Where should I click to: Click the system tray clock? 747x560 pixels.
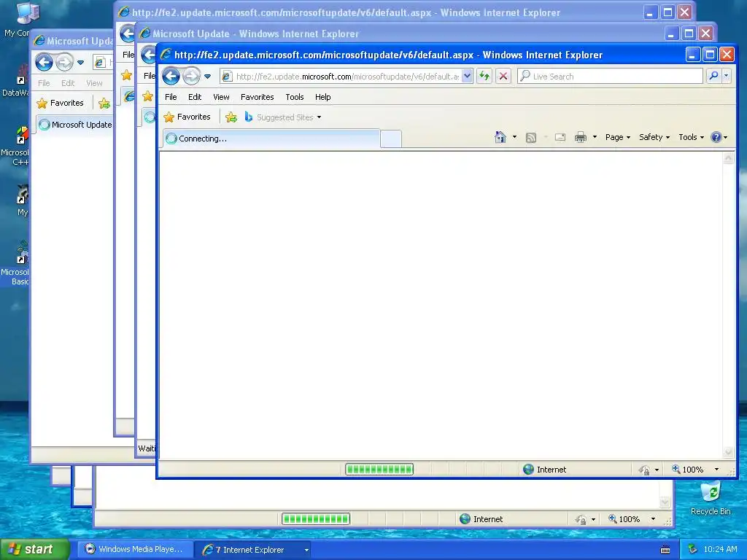coord(720,550)
